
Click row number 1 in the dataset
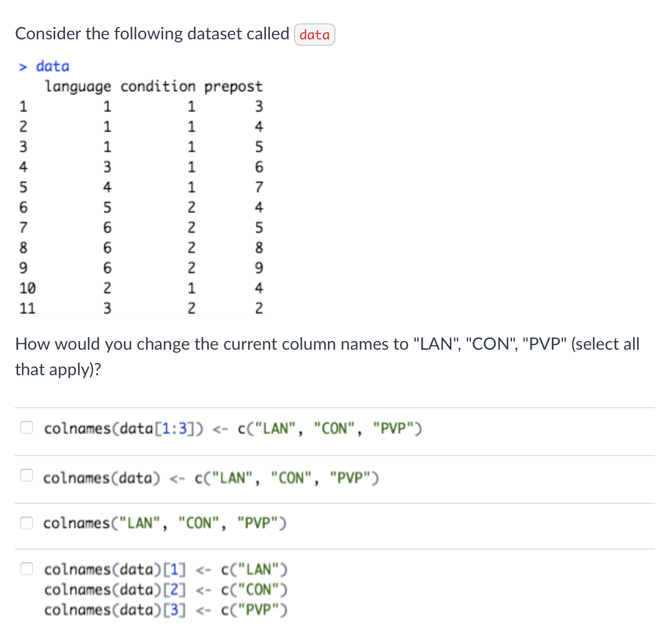[x=22, y=106]
